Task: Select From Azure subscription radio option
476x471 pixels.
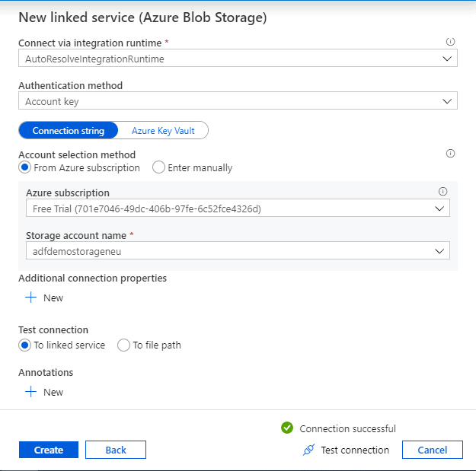Action: (25, 167)
